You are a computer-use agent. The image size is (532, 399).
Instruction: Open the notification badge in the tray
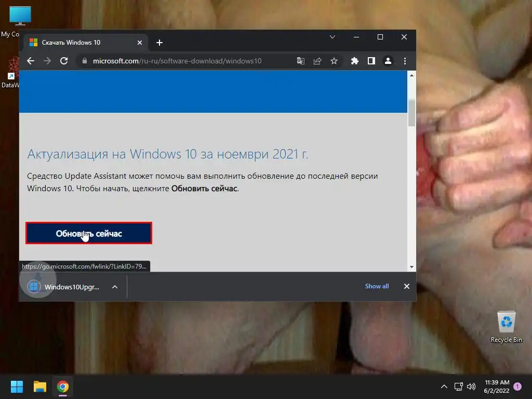517,387
